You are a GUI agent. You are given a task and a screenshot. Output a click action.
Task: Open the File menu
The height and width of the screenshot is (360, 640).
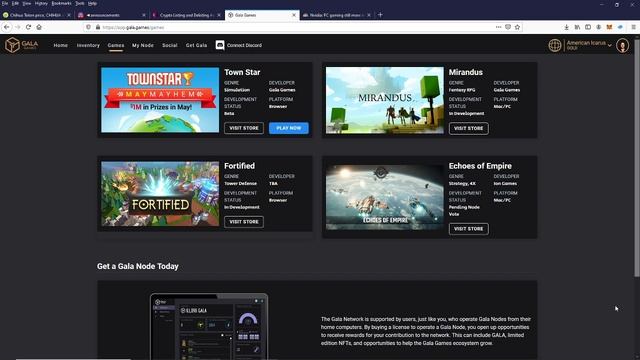point(4,3)
